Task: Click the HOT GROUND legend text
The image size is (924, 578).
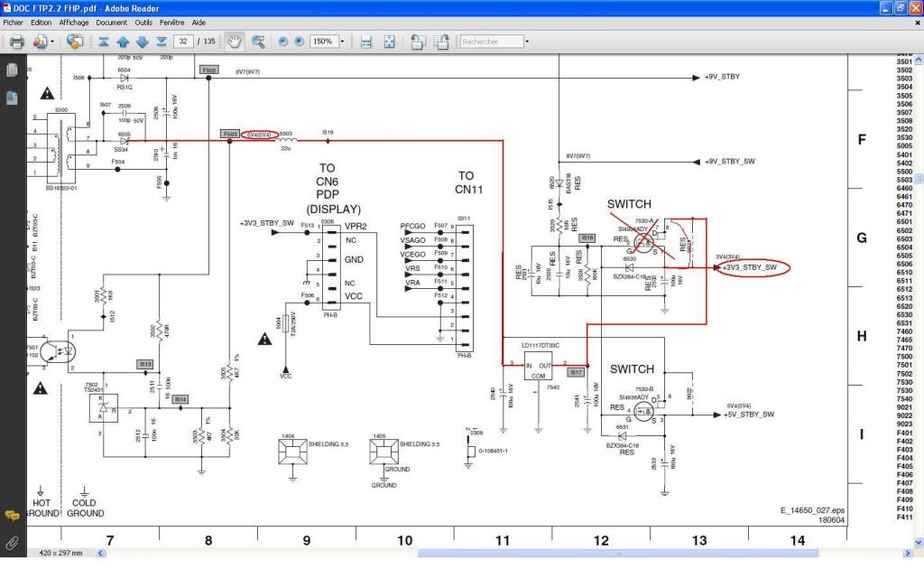Action: tap(42, 508)
